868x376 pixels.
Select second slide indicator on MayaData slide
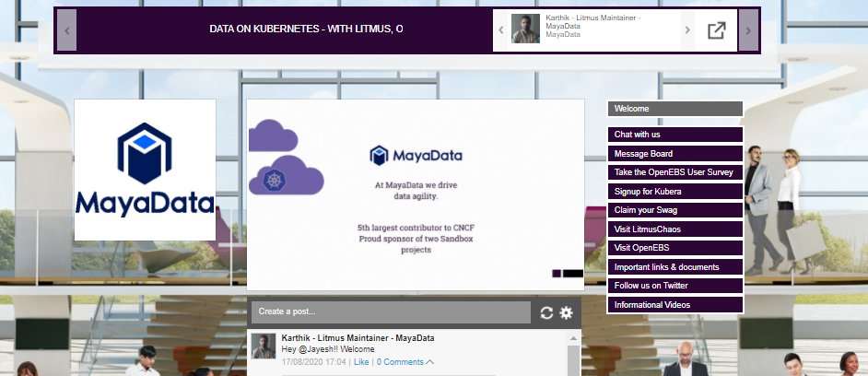click(x=573, y=274)
